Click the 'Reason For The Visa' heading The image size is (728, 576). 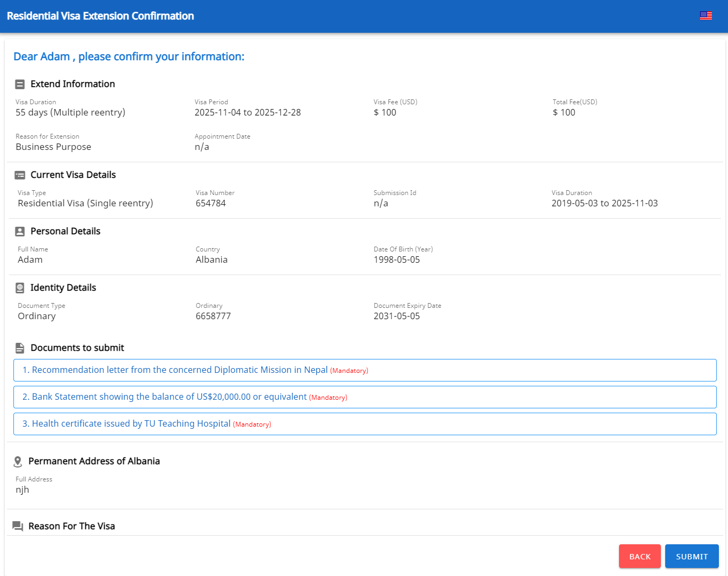71,526
